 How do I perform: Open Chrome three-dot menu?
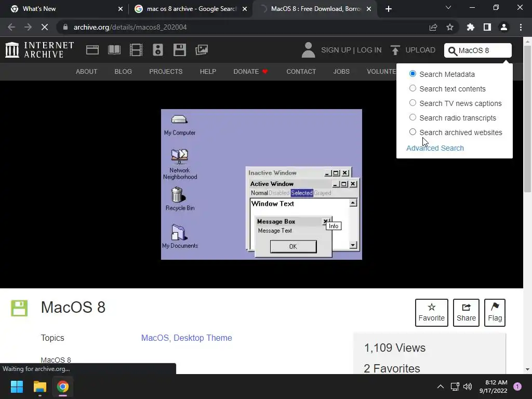(521, 27)
